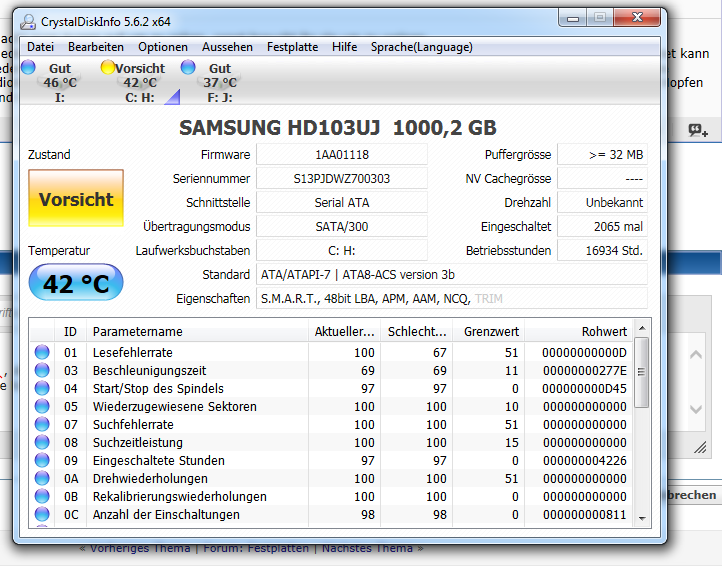Click status orb for Rekalibrierungswiederholungen row

[x=42, y=496]
